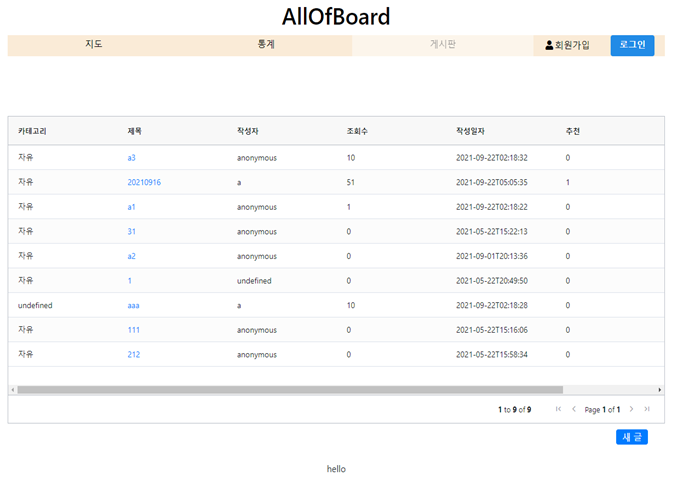Select date 2021-09-22T02:18:28 cell
689x502 pixels.
[492, 306]
